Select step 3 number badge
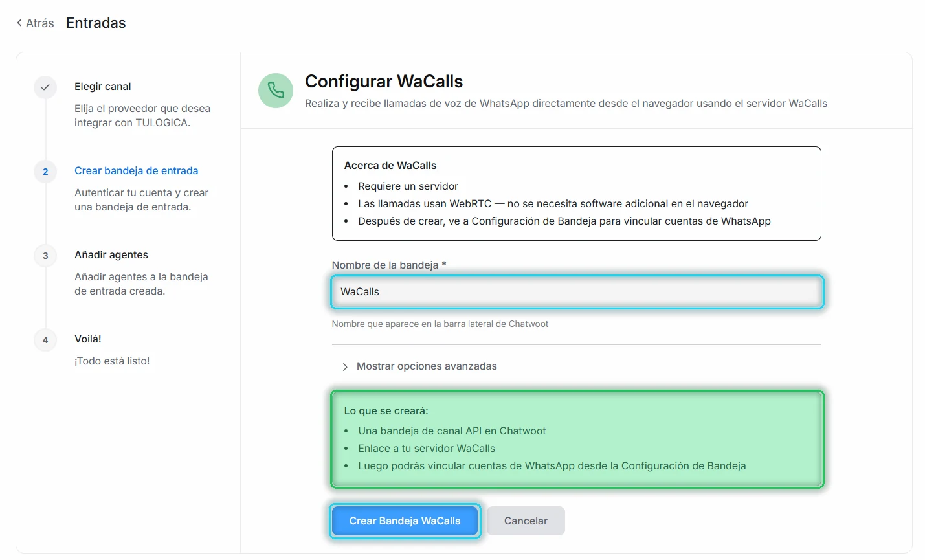Screen dimensions: 925x560 [45, 256]
